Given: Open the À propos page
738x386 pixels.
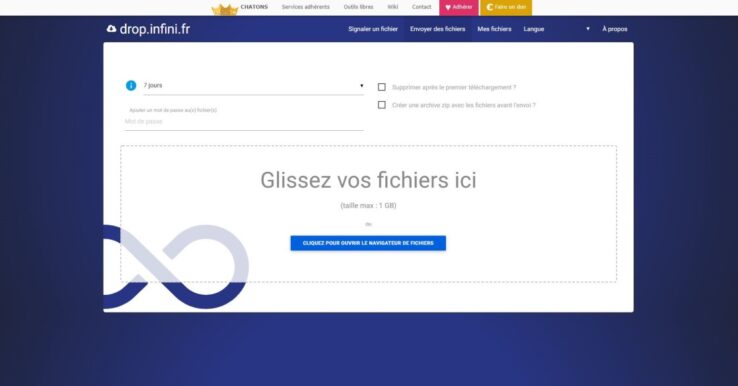Looking at the screenshot, I should (x=615, y=29).
